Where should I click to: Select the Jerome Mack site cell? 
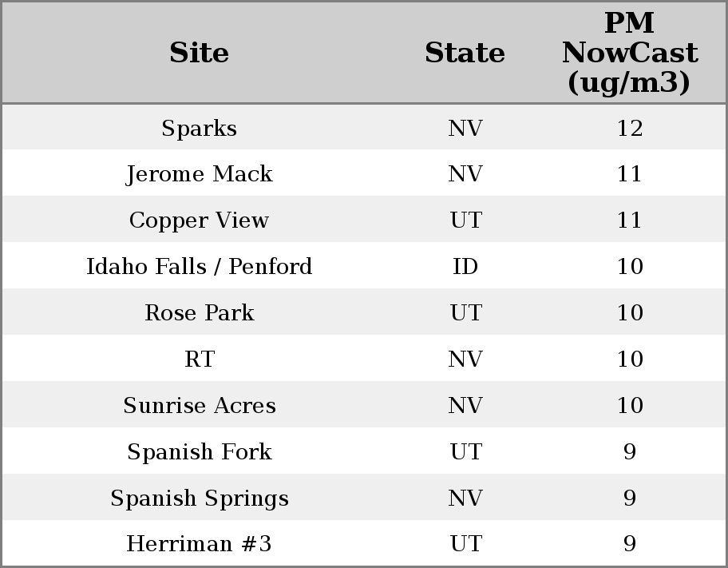click(x=199, y=174)
